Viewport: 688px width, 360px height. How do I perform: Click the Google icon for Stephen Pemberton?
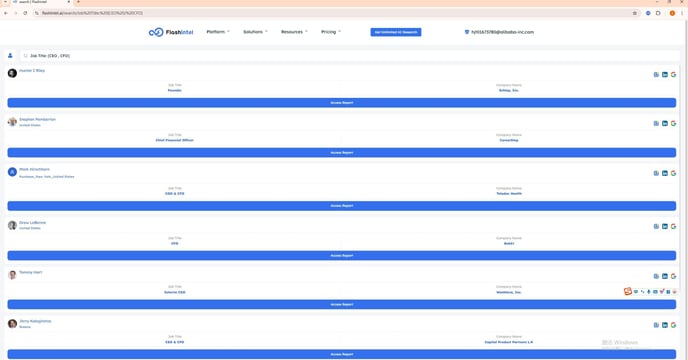pyautogui.click(x=673, y=123)
